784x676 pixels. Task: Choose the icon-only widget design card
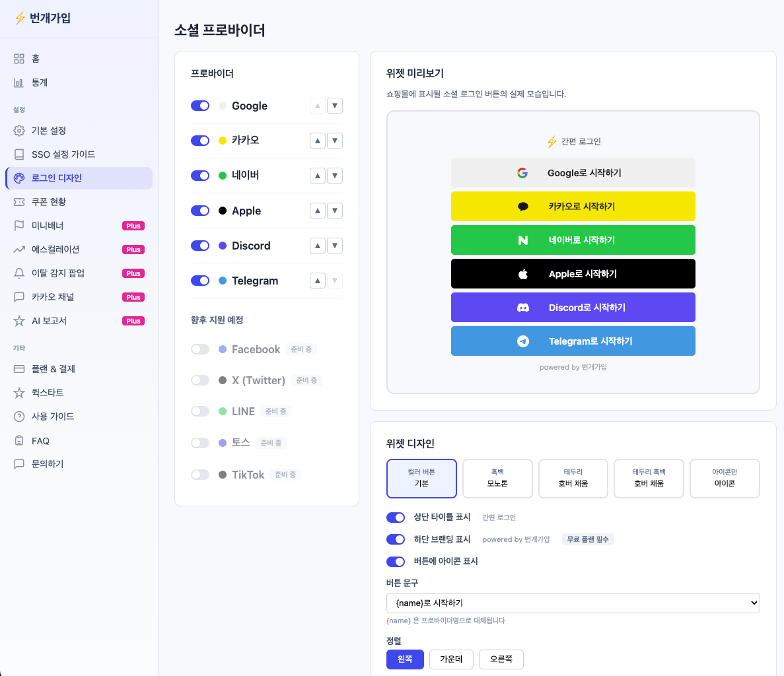pyautogui.click(x=725, y=478)
